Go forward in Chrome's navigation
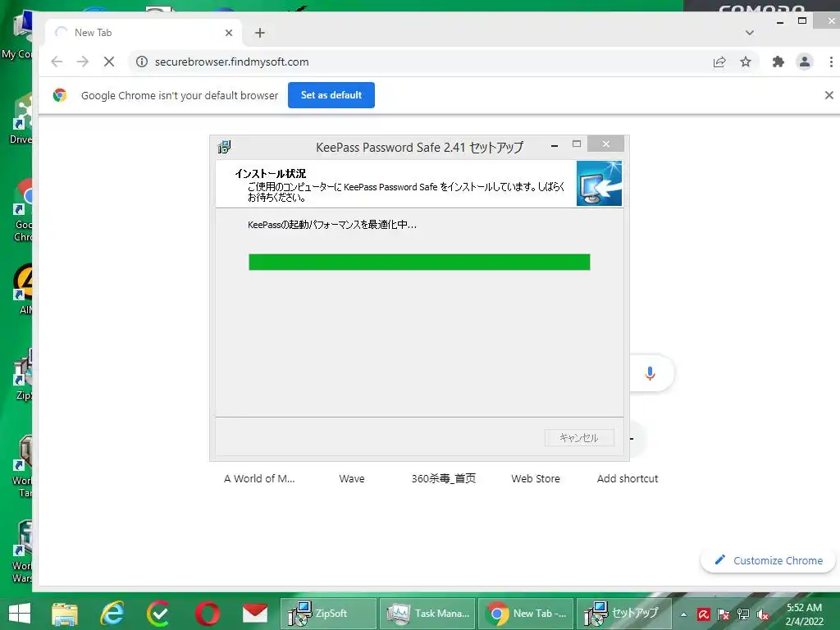Screen dimensions: 840x630 [83, 62]
